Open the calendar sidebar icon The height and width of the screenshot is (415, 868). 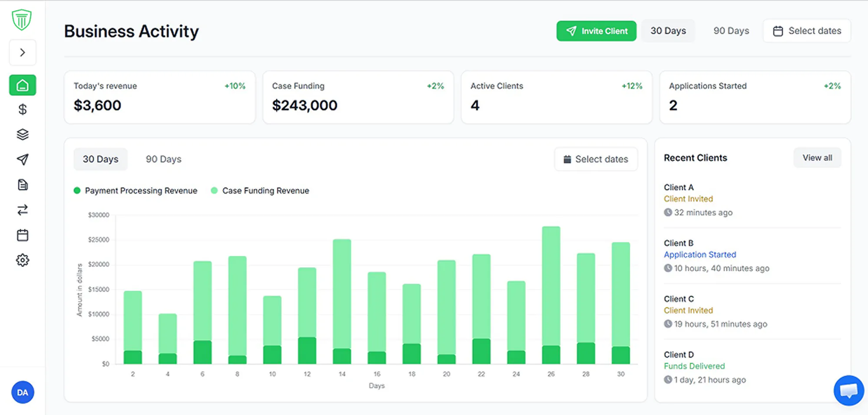23,235
